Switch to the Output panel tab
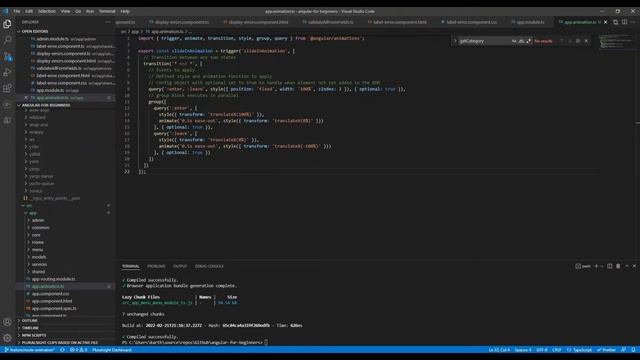The height and width of the screenshot is (360, 640). 180,266
